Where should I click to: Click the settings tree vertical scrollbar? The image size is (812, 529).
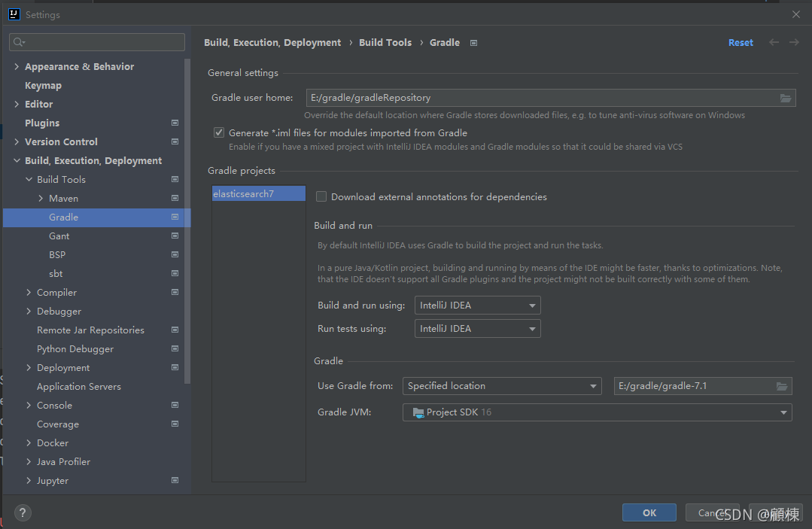[x=187, y=221]
